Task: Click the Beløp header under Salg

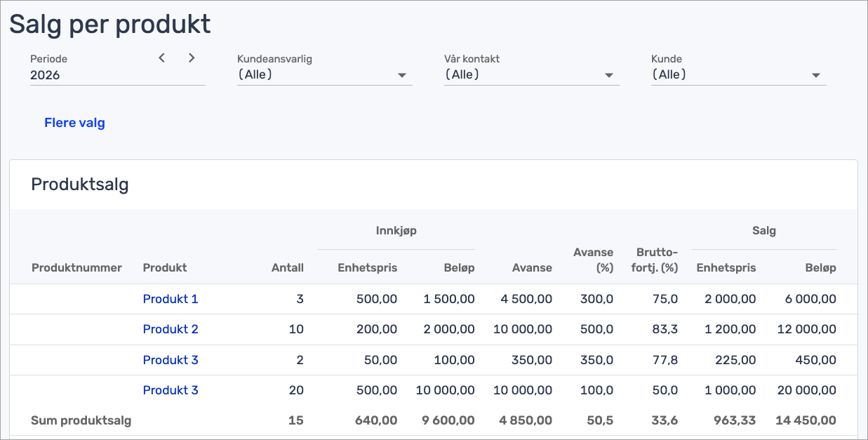Action: click(x=820, y=267)
